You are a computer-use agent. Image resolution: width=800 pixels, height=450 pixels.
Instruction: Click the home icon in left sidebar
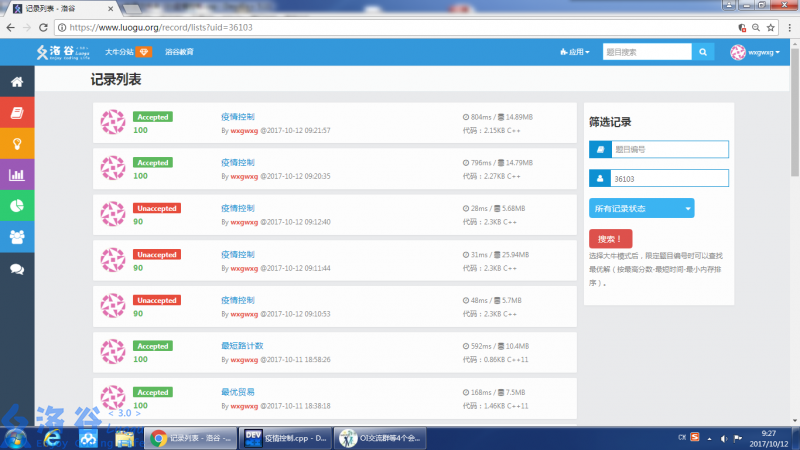tap(17, 81)
